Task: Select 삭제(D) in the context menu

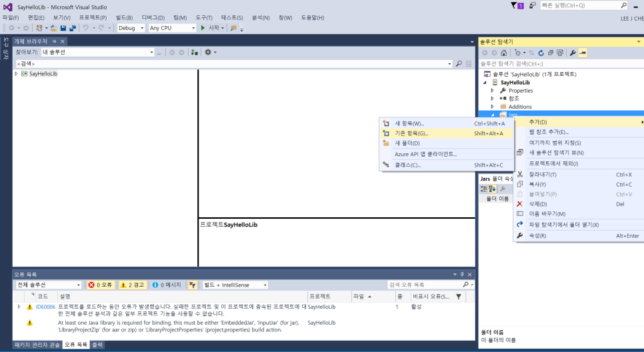Action: (x=579, y=204)
